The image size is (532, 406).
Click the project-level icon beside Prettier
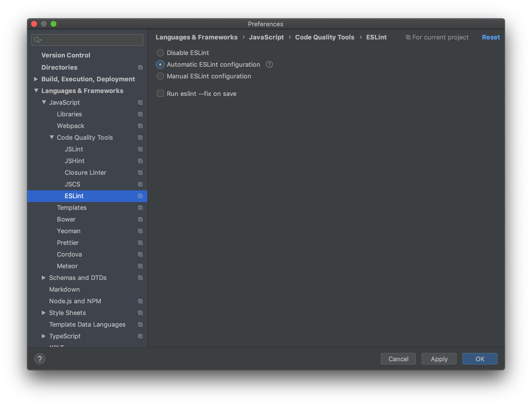[140, 243]
